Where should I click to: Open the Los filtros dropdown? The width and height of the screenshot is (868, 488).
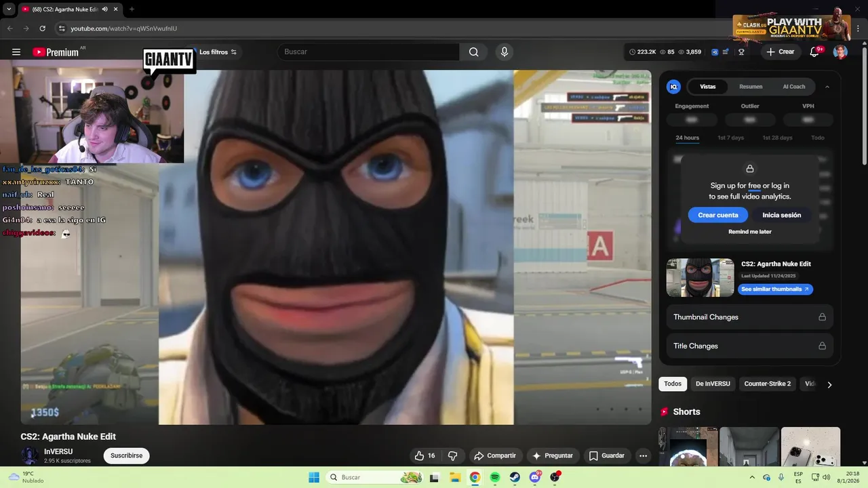click(x=218, y=52)
